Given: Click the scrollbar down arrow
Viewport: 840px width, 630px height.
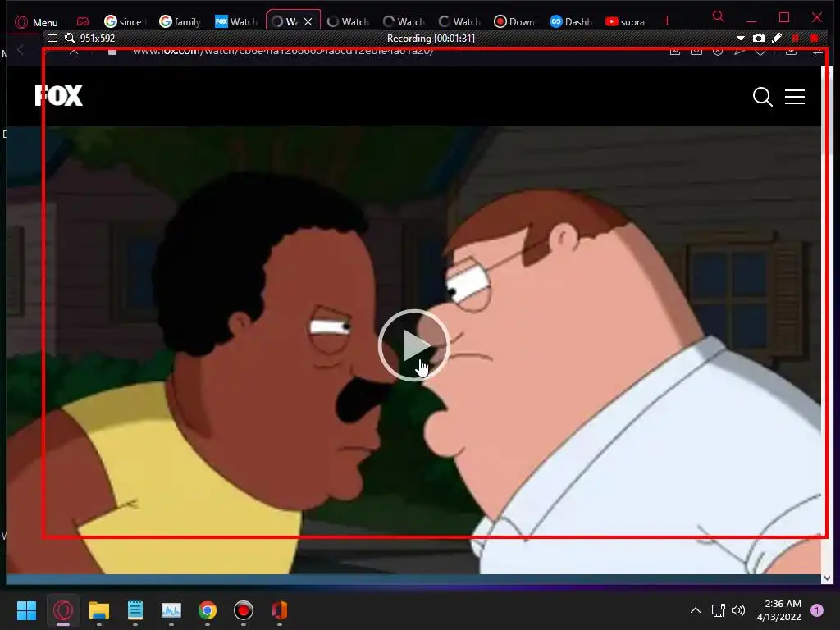Looking at the screenshot, I should (x=827, y=578).
